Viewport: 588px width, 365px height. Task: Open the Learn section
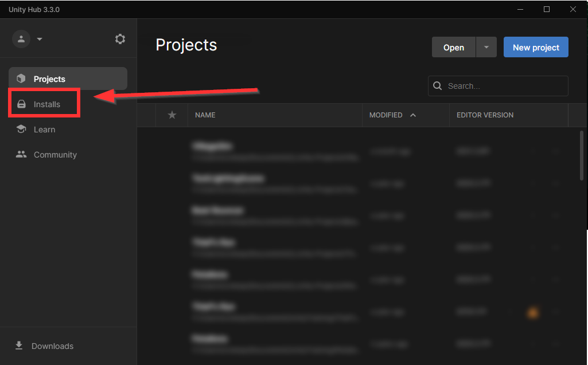pyautogui.click(x=44, y=129)
